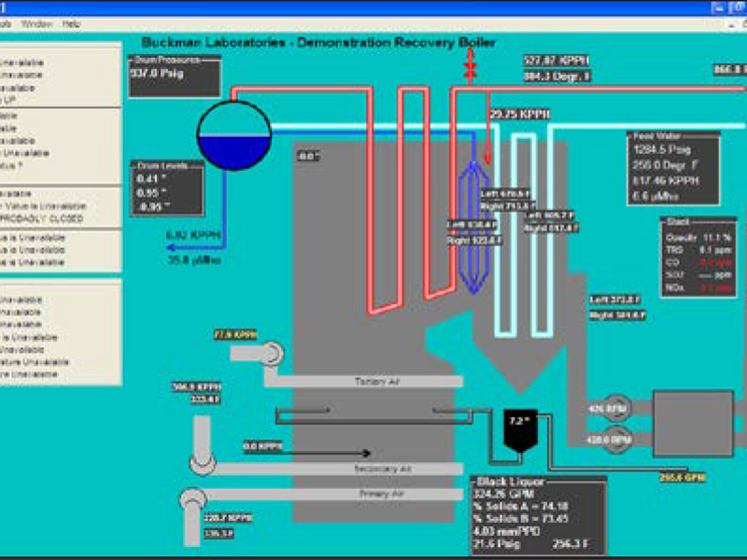Viewport: 747px width, 560px height.
Task: Click the 527.87 KPPH steam flow value
Action: click(x=557, y=61)
